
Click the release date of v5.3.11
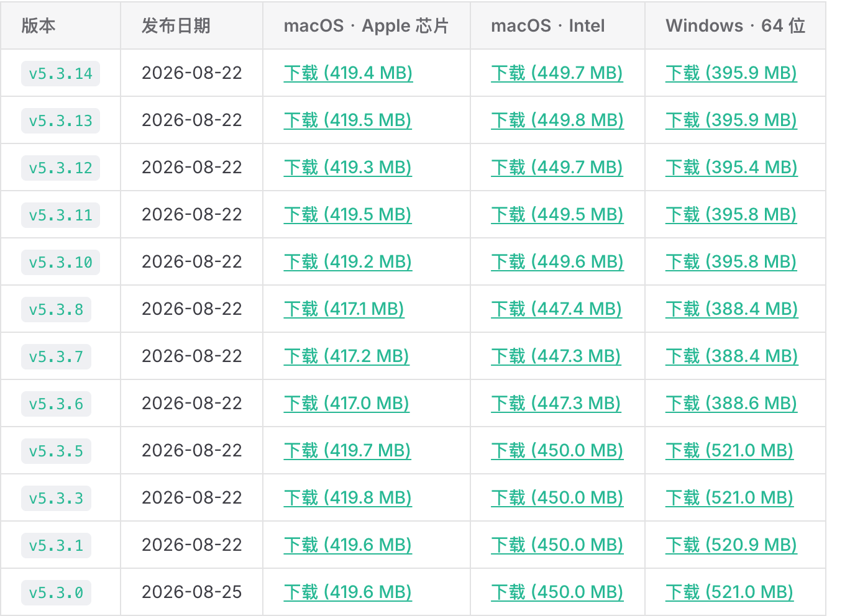click(x=192, y=215)
